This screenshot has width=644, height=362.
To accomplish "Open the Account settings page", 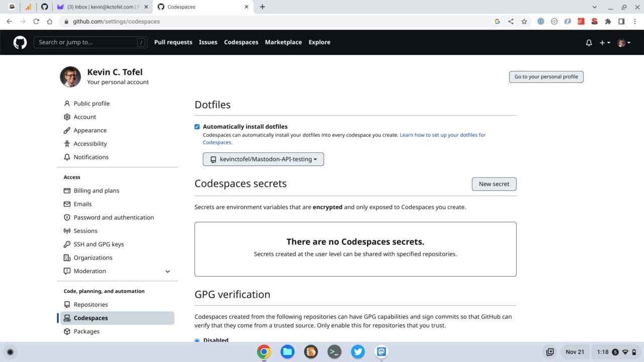I will click(x=85, y=117).
